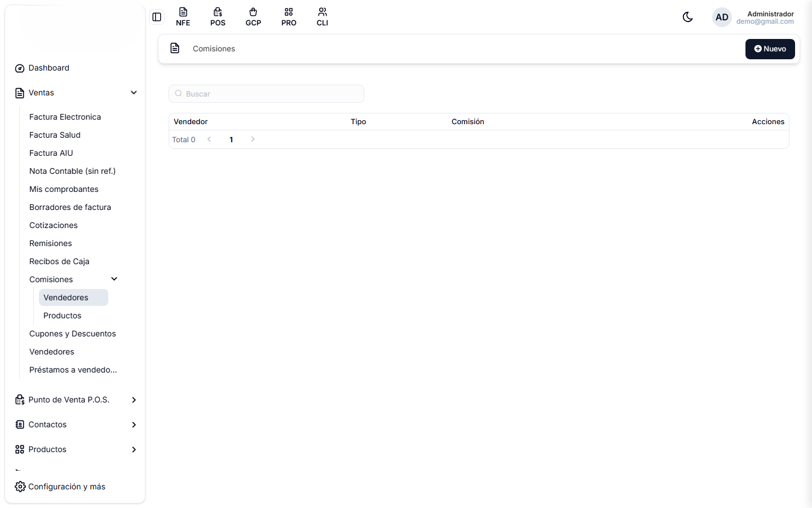Click the Total 0 label
This screenshot has width=812, height=508.
point(184,139)
